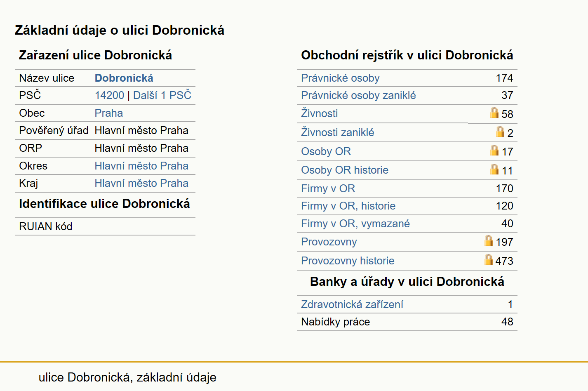Open Zdravotnická zařízení link

point(352,304)
